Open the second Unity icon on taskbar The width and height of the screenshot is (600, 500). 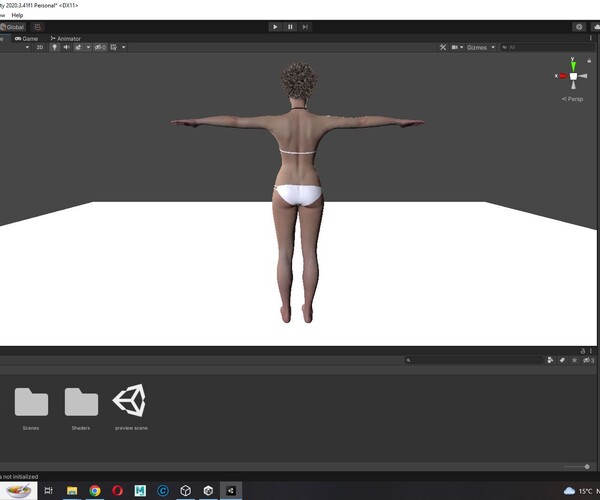pos(208,490)
